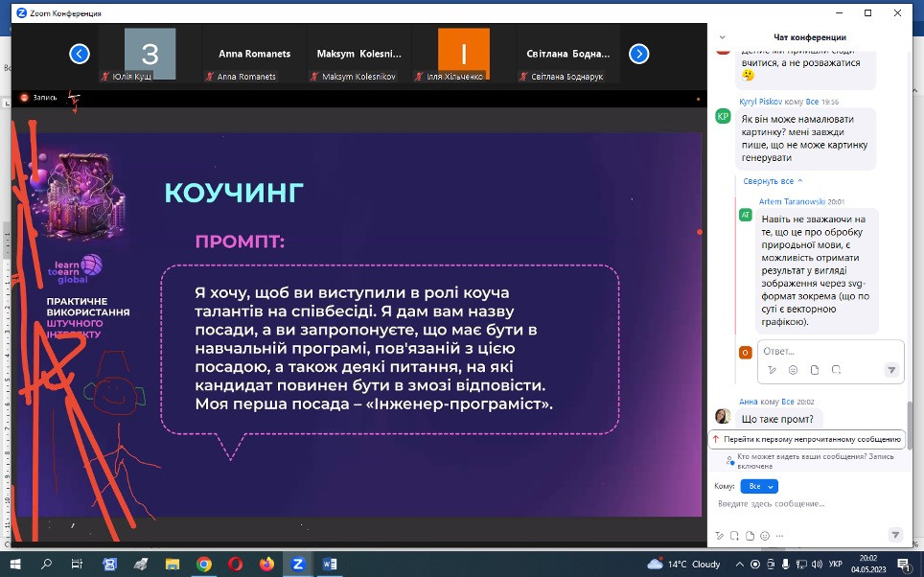Open the weather widget 14°C Cloudy
Screen dimensions: 924x577
coord(683,564)
